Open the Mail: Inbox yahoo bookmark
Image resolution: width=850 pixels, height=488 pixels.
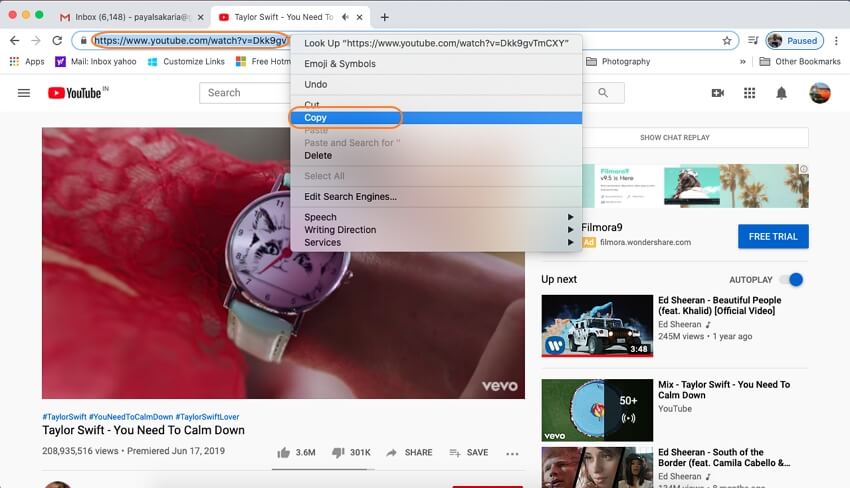pos(96,61)
